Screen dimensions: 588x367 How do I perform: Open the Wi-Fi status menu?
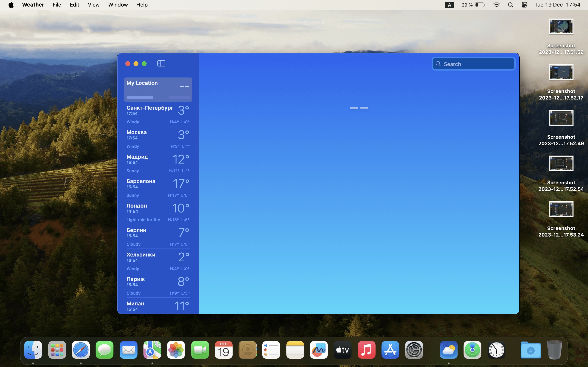[x=496, y=5]
